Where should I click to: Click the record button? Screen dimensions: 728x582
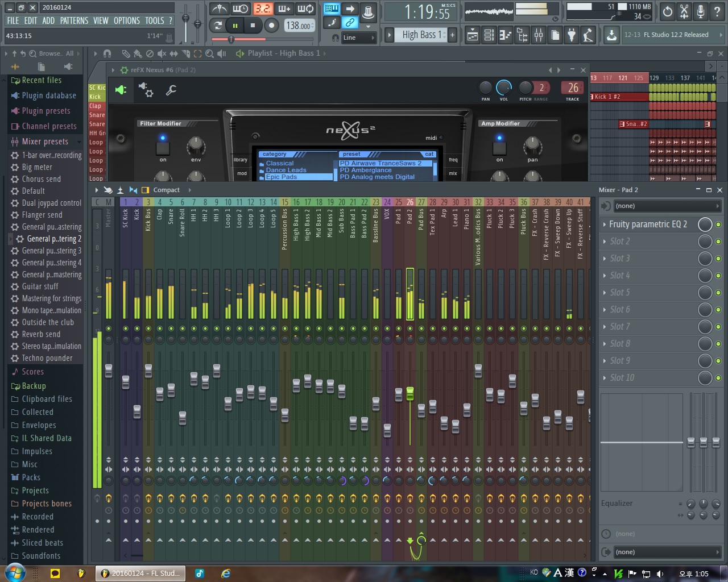tap(272, 26)
